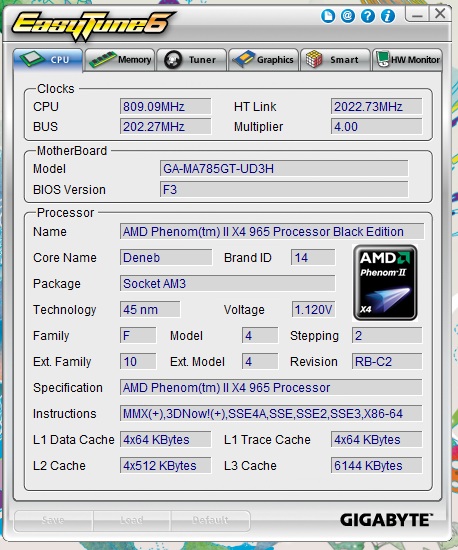Viewport: 458px width, 550px height.
Task: Open the Tuner tab
Action: 191,60
